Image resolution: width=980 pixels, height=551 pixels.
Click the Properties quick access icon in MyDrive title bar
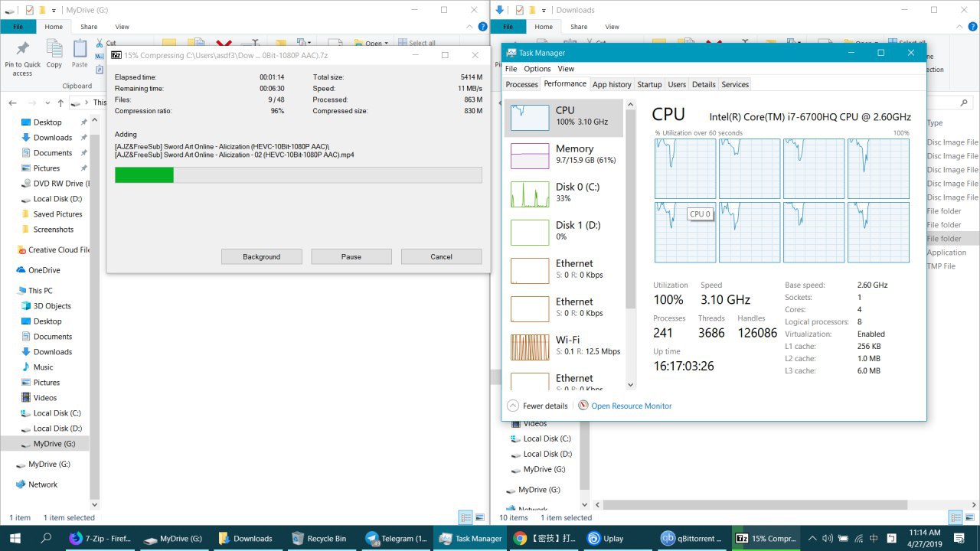point(30,10)
